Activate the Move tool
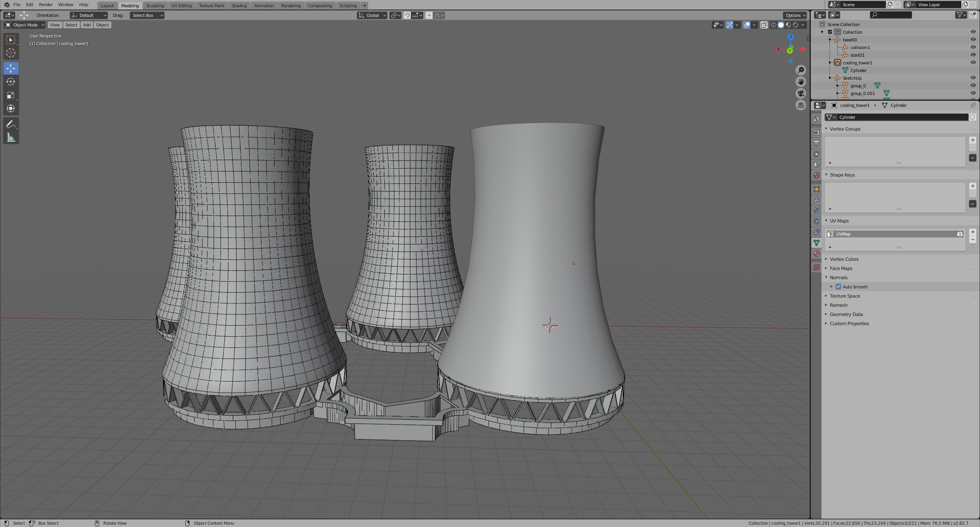The width and height of the screenshot is (980, 527). pos(11,68)
